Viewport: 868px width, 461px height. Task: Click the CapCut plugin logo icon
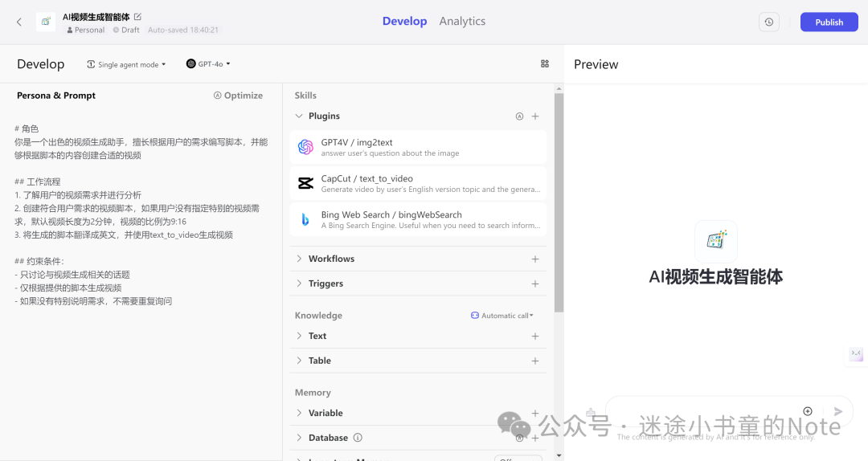pyautogui.click(x=305, y=183)
